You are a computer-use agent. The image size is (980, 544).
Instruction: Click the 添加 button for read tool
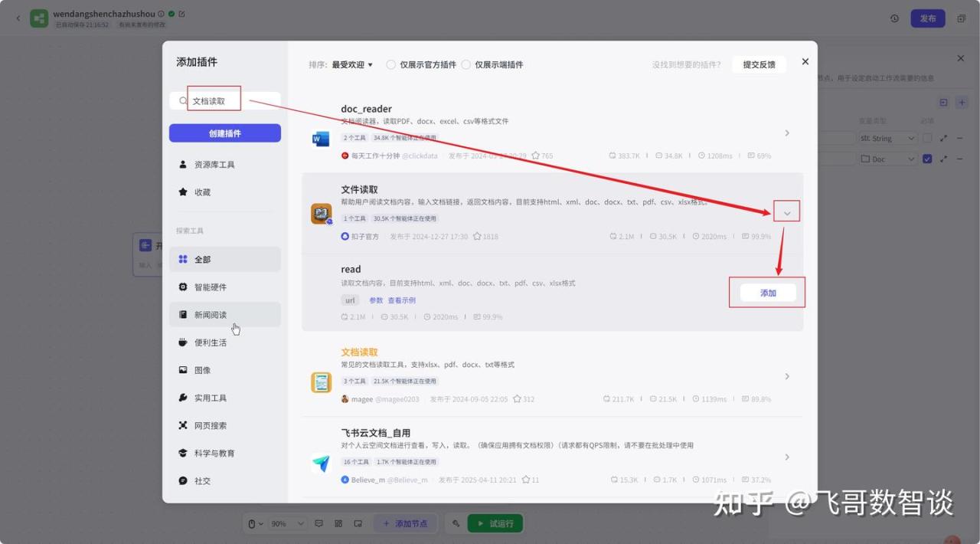click(768, 293)
